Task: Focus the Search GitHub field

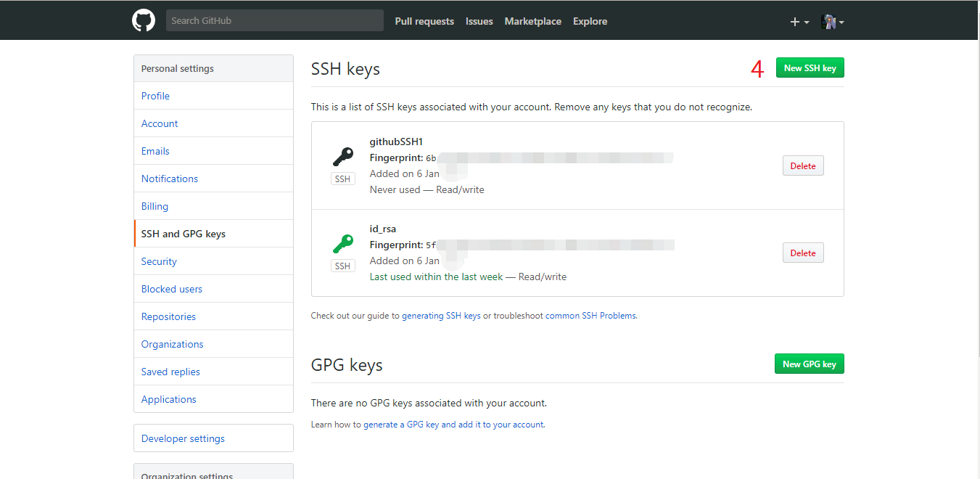Action: pos(274,20)
